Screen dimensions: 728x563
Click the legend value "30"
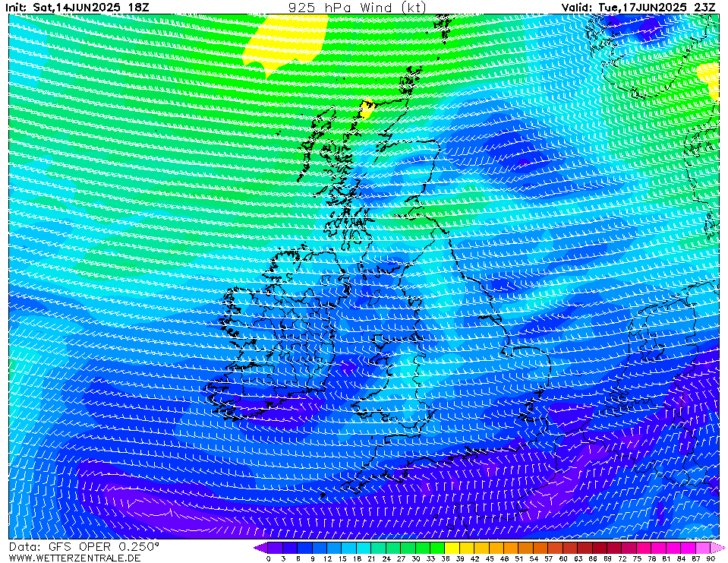415,558
